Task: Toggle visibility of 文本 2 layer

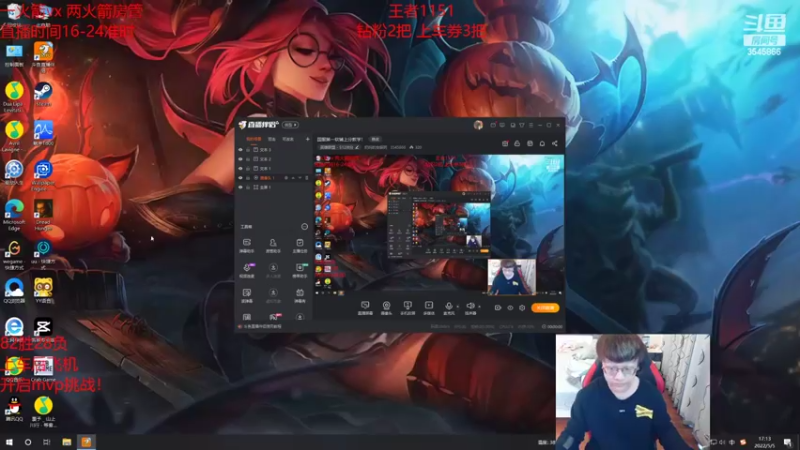Action: pyautogui.click(x=240, y=159)
